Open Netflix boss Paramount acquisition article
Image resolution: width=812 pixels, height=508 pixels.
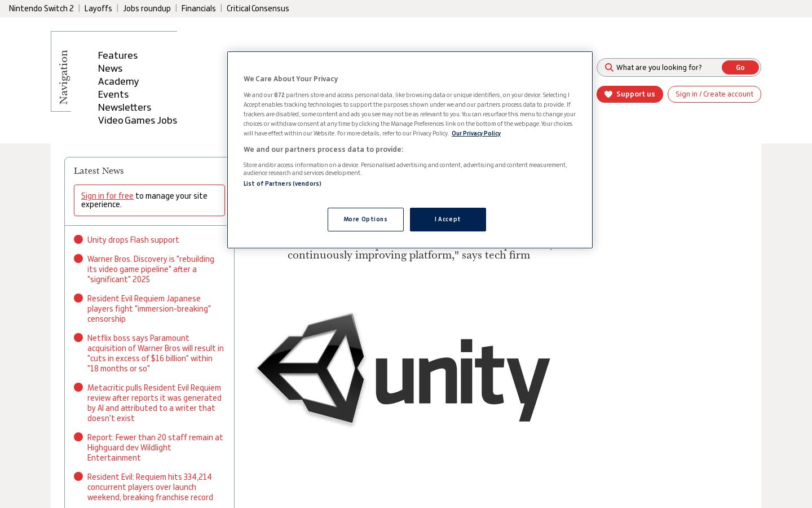156,353
